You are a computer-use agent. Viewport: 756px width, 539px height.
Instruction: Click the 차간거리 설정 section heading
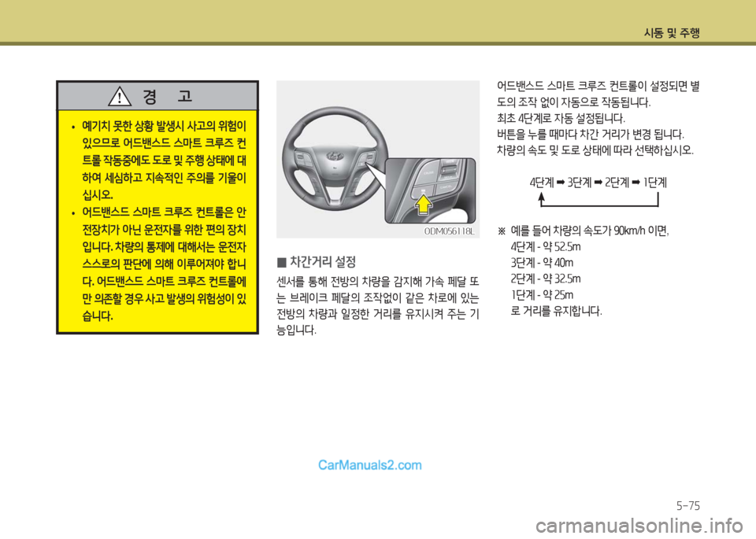click(x=323, y=262)
